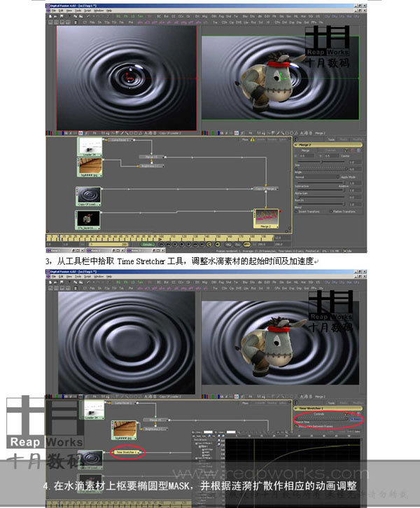The width and height of the screenshot is (420, 508).
Task: Select the Loader 34 thumbnail in upper flow
Action: [90, 146]
